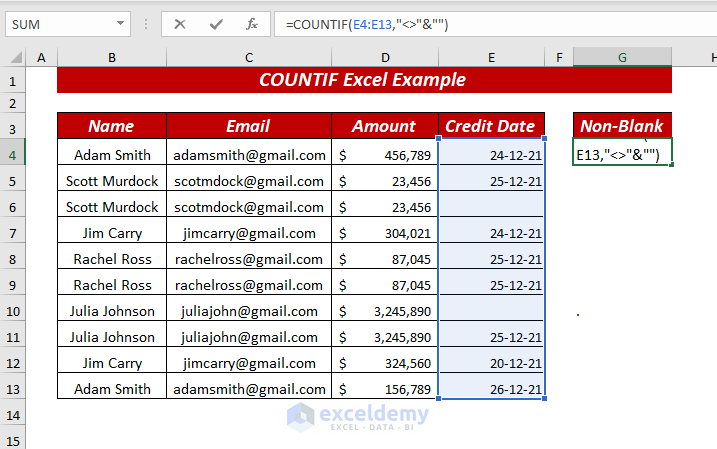The image size is (717, 449).
Task: Select column C header
Action: [249, 58]
